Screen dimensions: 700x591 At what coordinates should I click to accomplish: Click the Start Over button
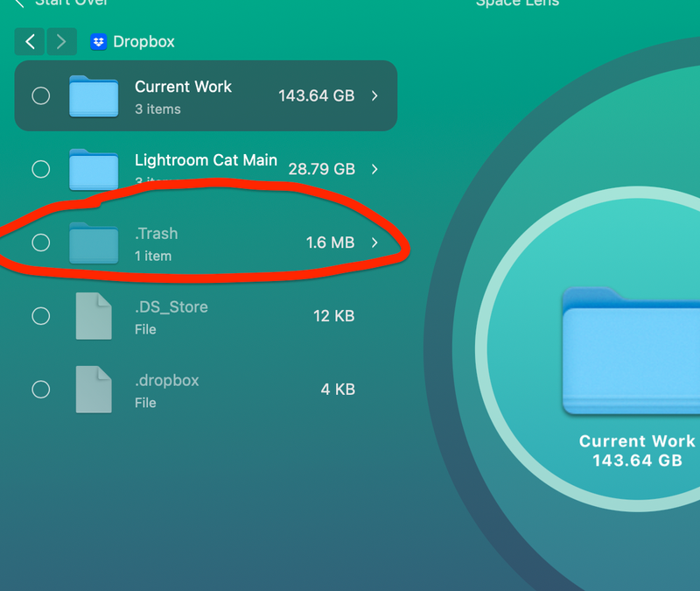(59, 4)
